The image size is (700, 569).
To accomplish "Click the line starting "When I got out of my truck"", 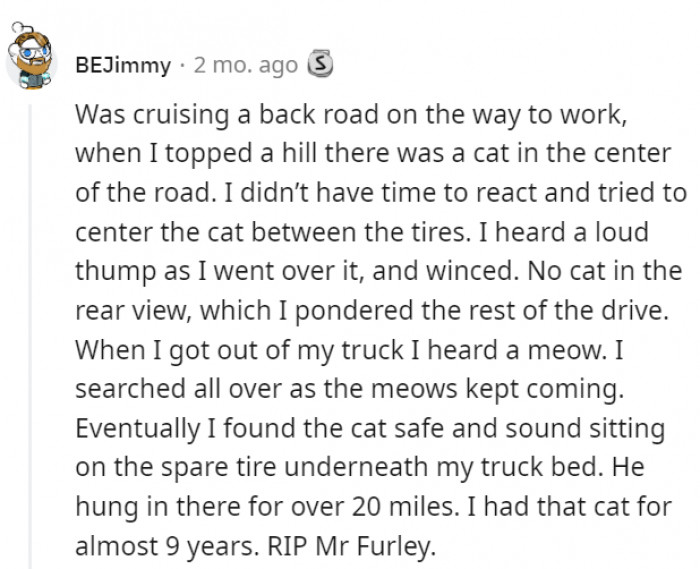I will pyautogui.click(x=349, y=350).
